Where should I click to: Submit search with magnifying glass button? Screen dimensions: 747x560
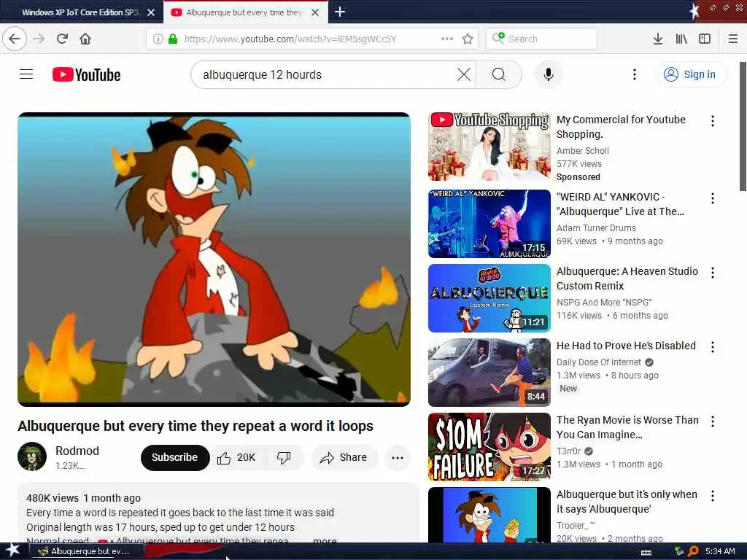pyautogui.click(x=499, y=74)
